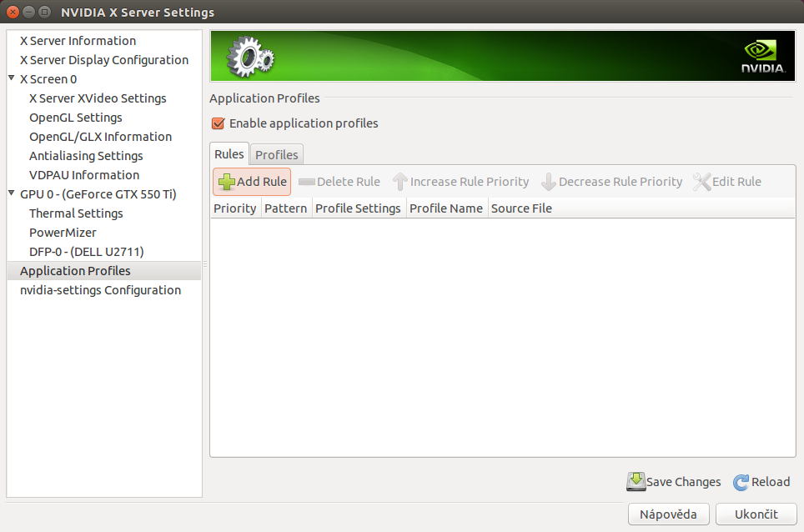Collapse the GPU 0 tree node
This screenshot has height=532, width=804.
(x=12, y=193)
